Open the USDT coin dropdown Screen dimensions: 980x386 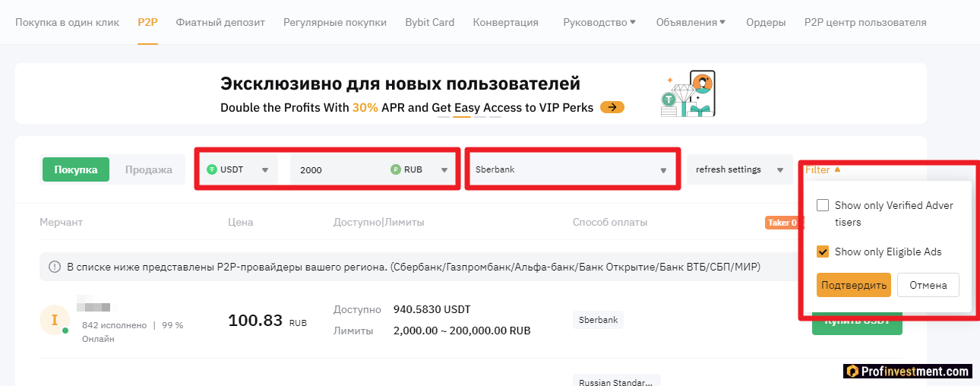(x=239, y=169)
